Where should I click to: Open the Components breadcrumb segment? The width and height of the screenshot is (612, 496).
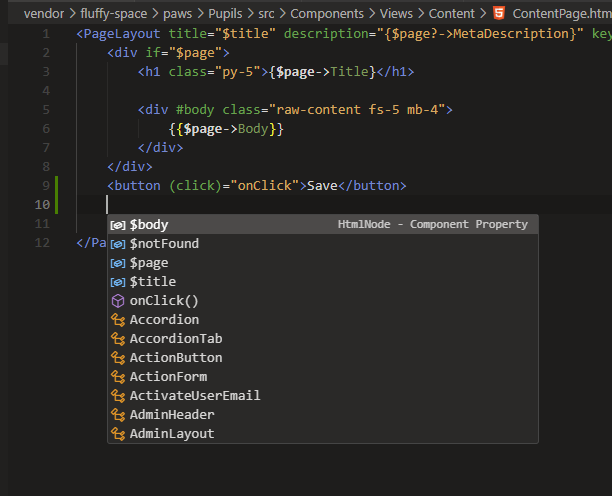327,14
